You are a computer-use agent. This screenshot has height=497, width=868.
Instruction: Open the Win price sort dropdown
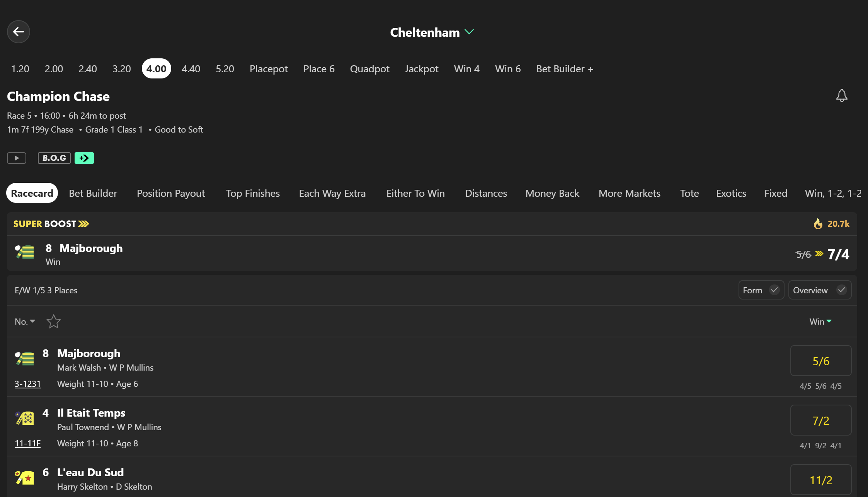pos(820,322)
